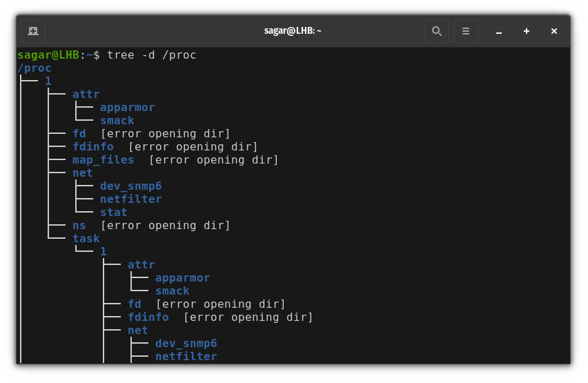Click the sagar@LHB window title
This screenshot has width=588, height=383.
293,31
